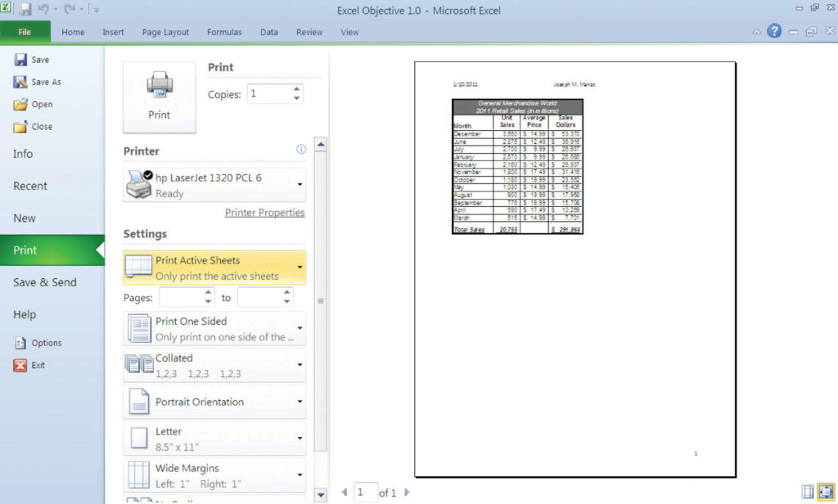The height and width of the screenshot is (504, 838).
Task: Expand the Portrait Orientation dropdown
Action: tap(214, 402)
